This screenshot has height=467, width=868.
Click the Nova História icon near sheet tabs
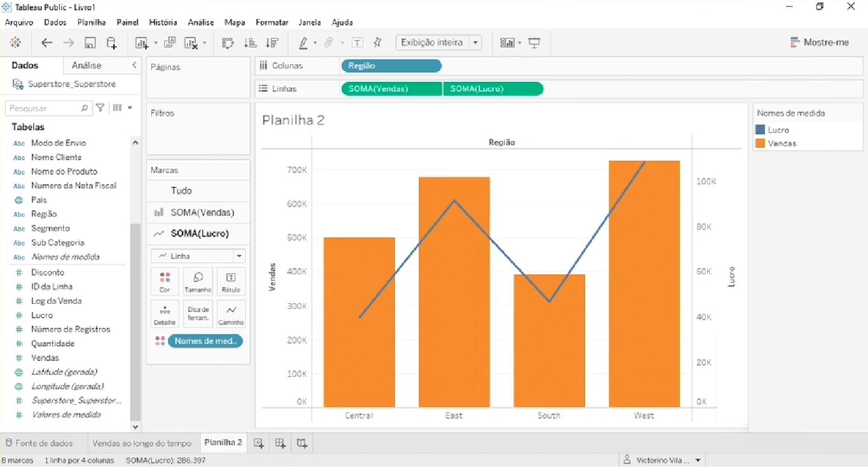click(x=300, y=443)
